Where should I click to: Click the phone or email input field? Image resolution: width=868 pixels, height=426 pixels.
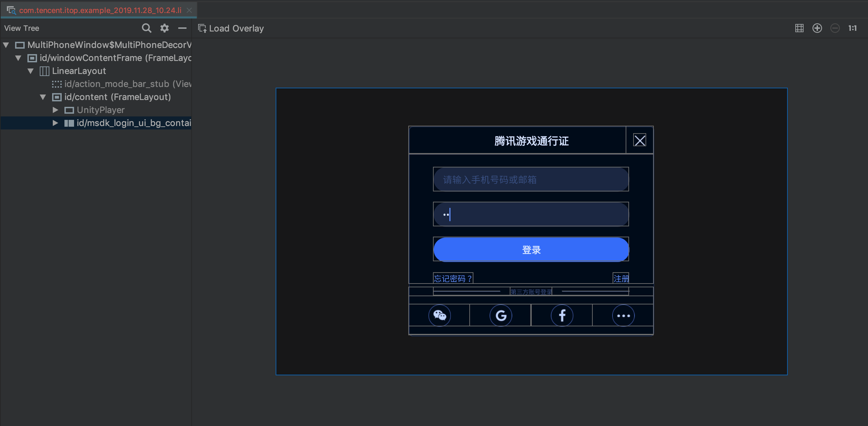click(531, 179)
